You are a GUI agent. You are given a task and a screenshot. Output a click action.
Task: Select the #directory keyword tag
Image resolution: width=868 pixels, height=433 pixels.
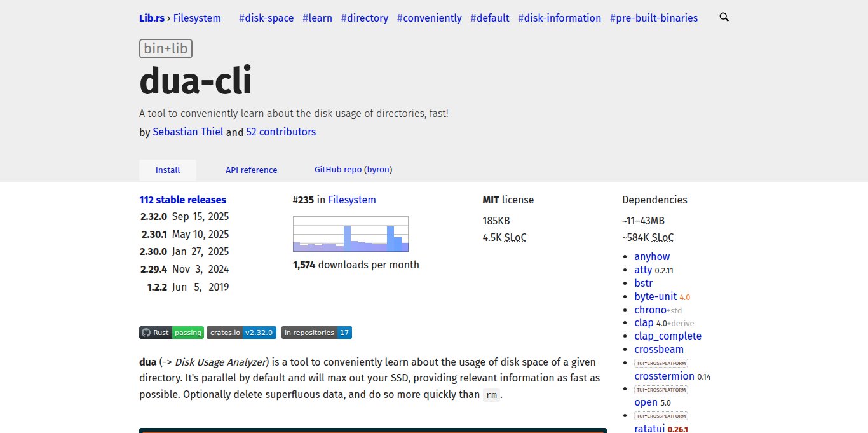[x=365, y=18]
